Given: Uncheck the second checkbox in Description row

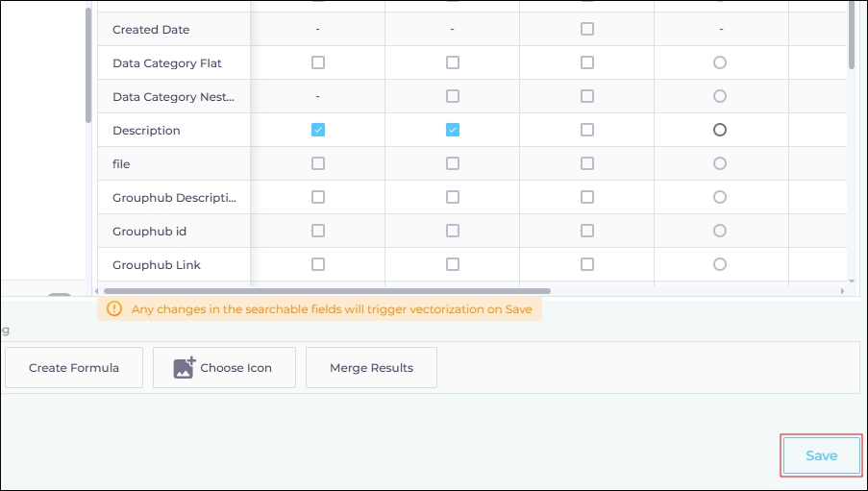Looking at the screenshot, I should pos(453,130).
